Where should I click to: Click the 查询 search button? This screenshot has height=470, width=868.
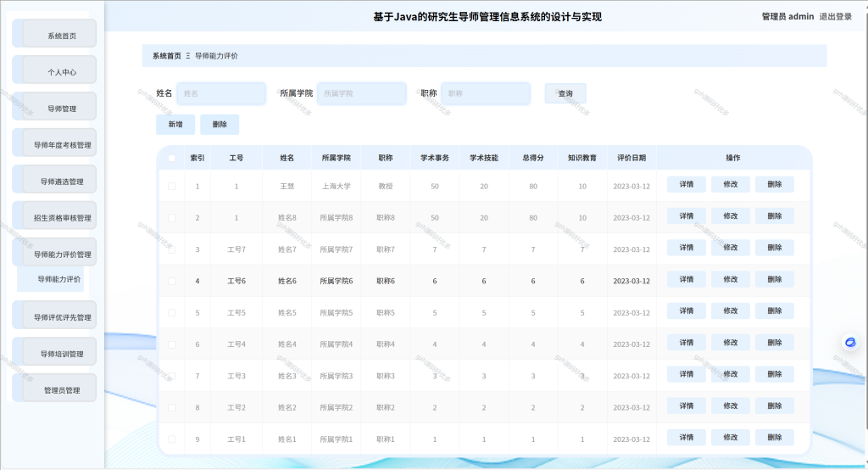pos(565,93)
